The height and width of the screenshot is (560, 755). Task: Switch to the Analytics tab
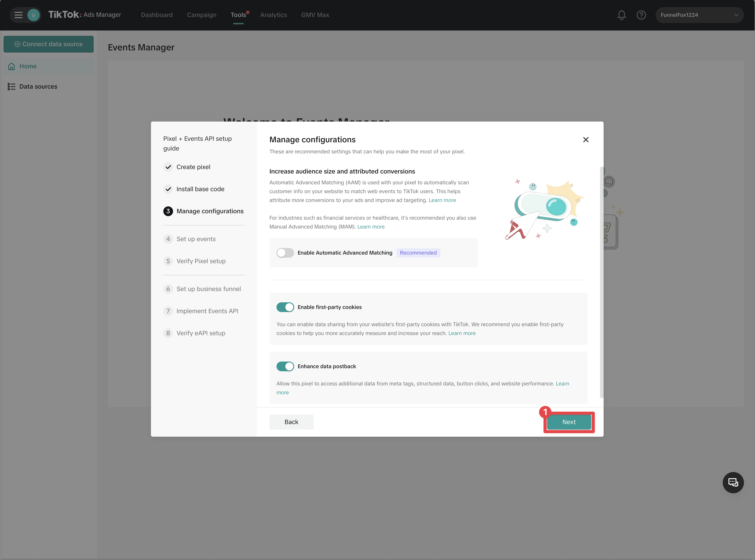pyautogui.click(x=273, y=15)
